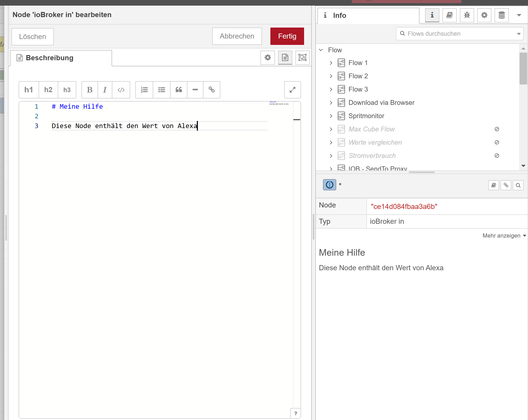
Task: Apply bold formatting in markdown toolbar
Action: tap(90, 90)
